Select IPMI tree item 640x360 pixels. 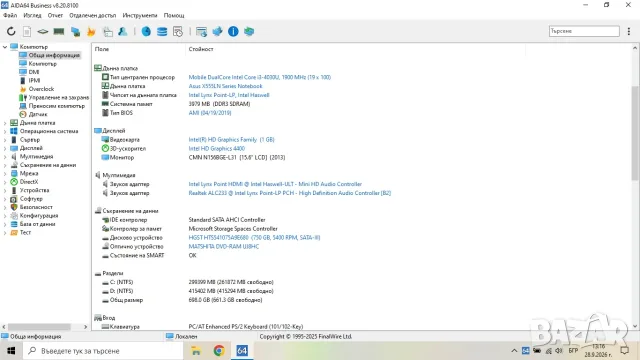(34, 80)
